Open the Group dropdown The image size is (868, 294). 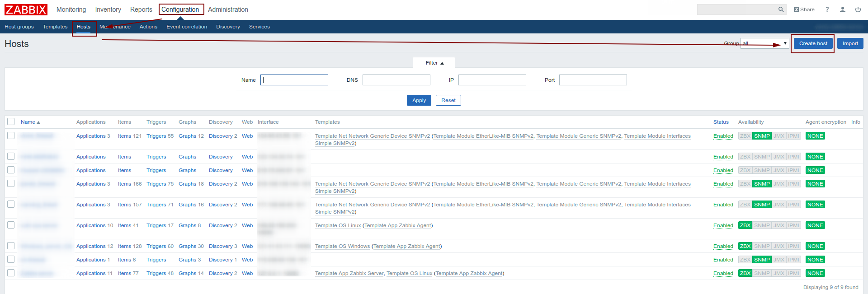pyautogui.click(x=764, y=43)
